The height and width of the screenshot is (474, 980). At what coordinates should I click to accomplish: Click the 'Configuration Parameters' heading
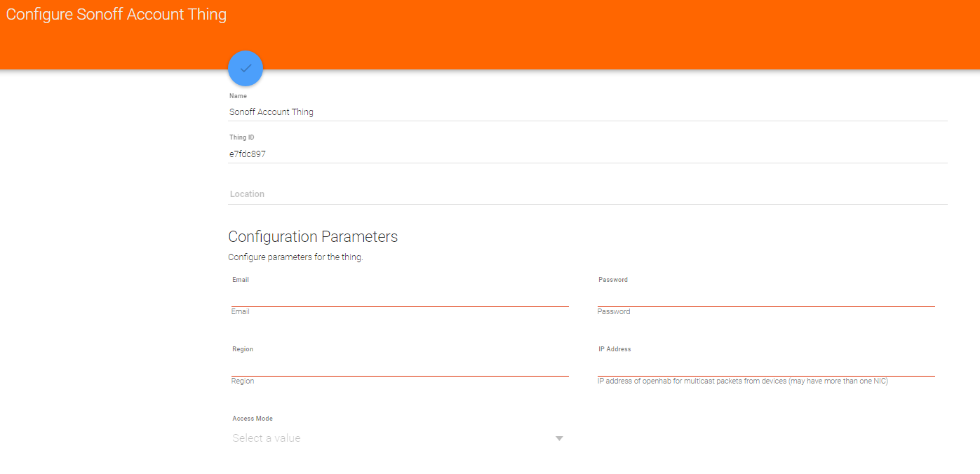pyautogui.click(x=313, y=236)
